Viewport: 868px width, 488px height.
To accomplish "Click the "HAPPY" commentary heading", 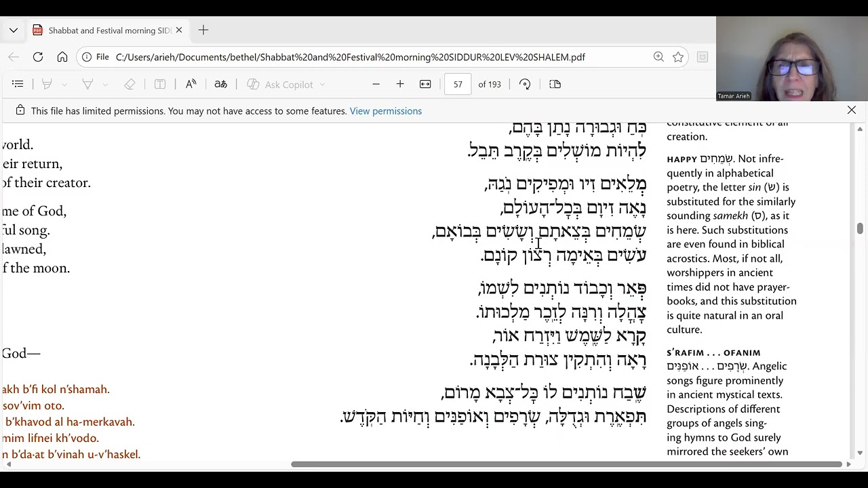I will tap(682, 159).
